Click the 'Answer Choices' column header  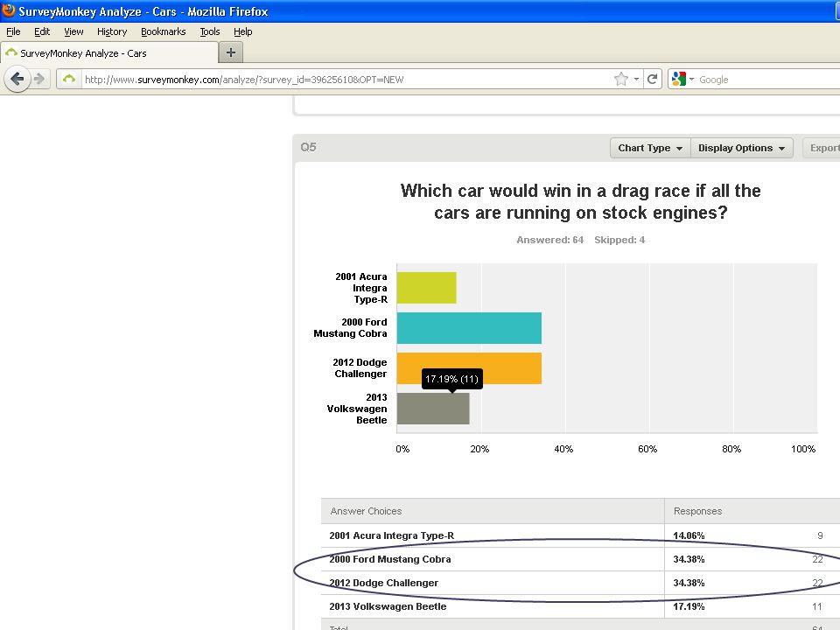[366, 511]
